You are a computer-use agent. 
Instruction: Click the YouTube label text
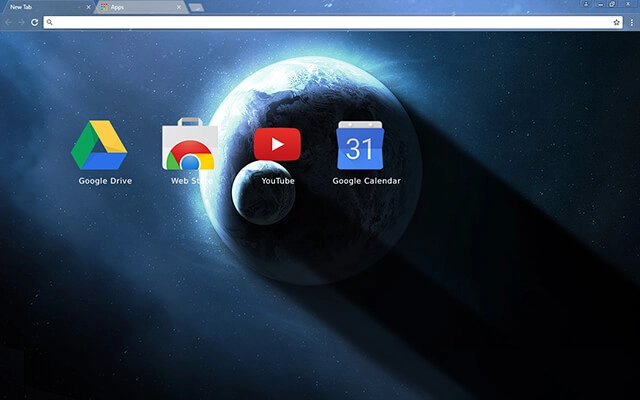coord(278,181)
